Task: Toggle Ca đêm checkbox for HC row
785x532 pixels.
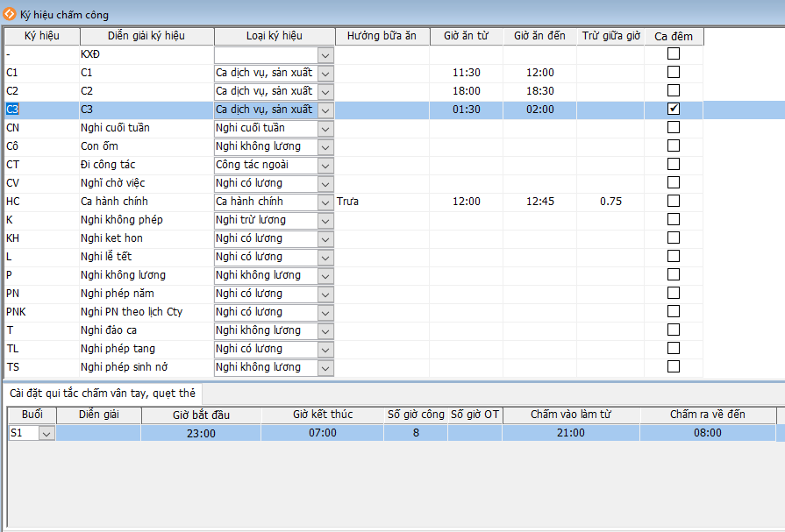Action: coord(674,201)
